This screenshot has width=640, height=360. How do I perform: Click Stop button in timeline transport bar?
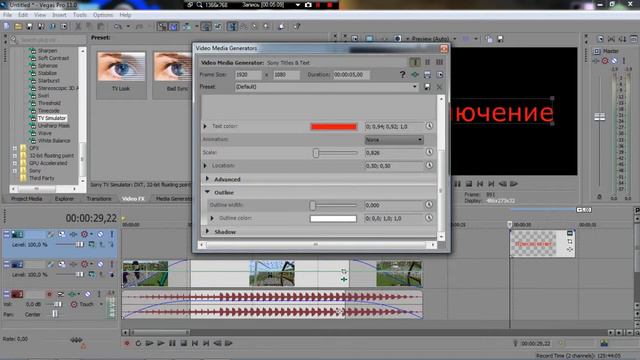pyautogui.click(x=184, y=343)
